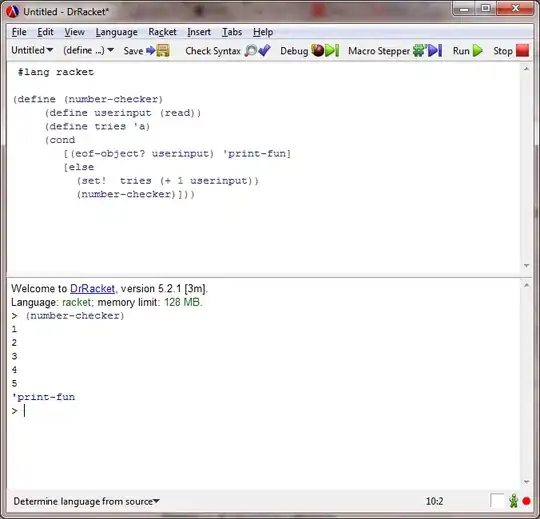Screen dimensions: 540x519
Task: Open Determine language from source dropdown
Action: 86,501
